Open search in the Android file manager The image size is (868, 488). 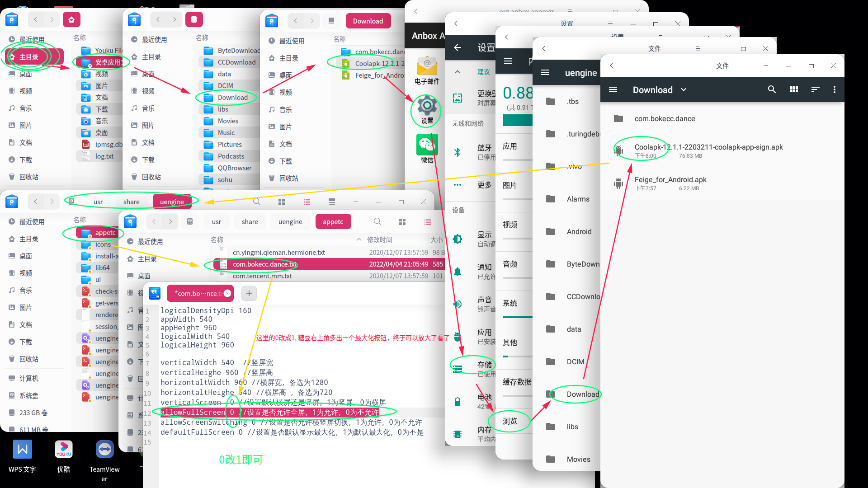772,89
